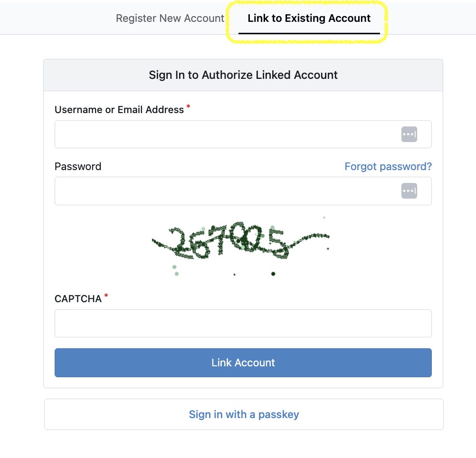
Task: Click the red asterisk beside Username label
Action: [188, 107]
